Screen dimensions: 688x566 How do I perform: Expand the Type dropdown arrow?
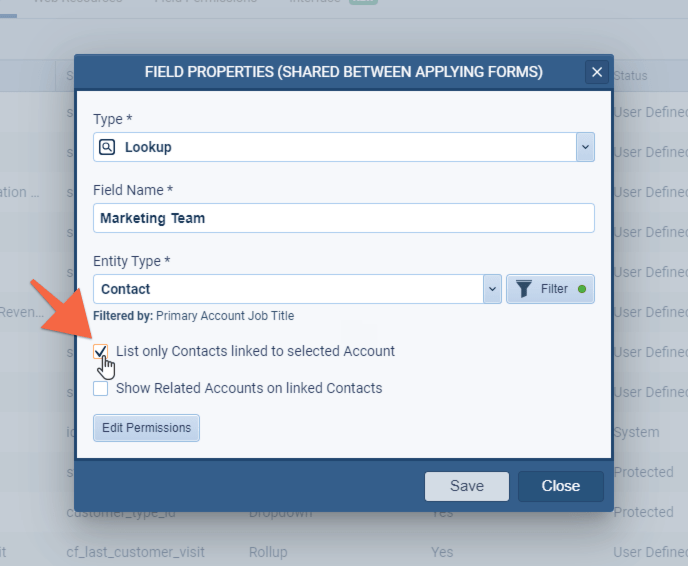click(585, 147)
